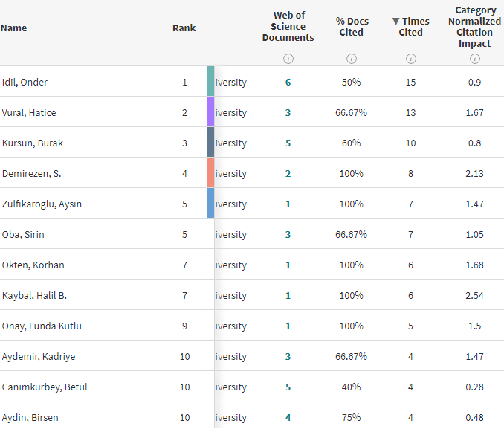This screenshot has width=504, height=429.
Task: Click Category Normalized Citation Impact header
Action: tap(474, 27)
